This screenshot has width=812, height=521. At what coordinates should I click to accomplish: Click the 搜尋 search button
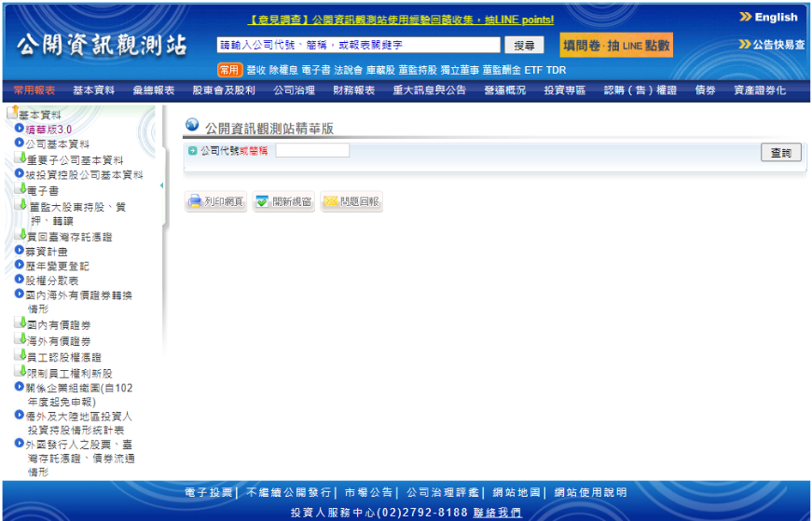tap(524, 45)
